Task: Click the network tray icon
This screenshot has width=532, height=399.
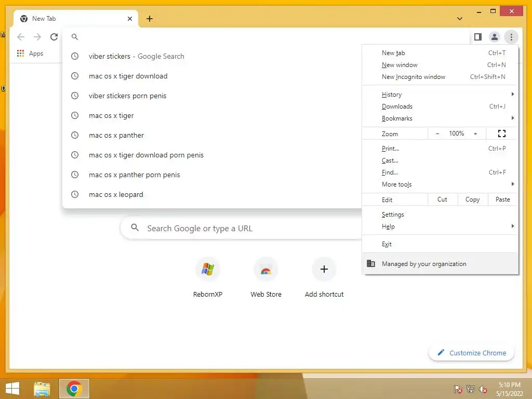Action: click(471, 389)
